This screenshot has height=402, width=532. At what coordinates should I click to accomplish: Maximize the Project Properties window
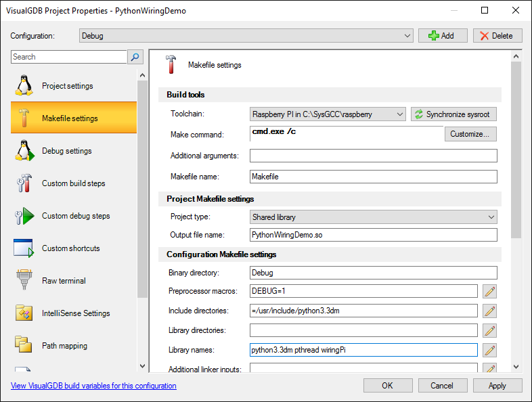(x=485, y=10)
